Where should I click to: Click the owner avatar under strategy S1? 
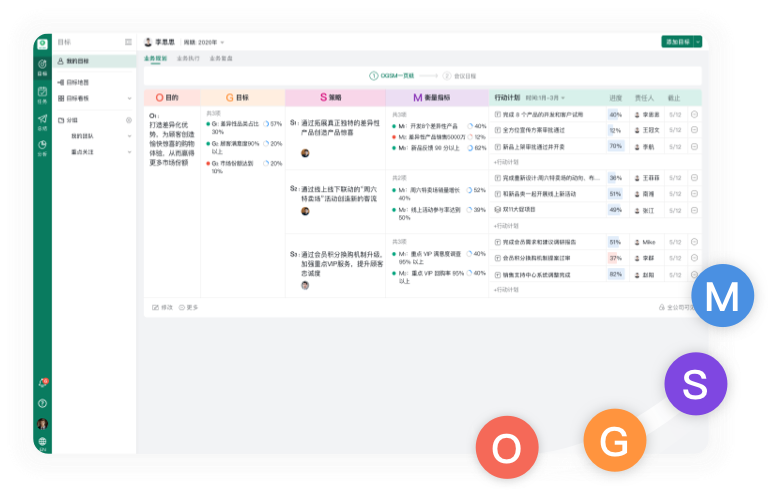pos(305,153)
